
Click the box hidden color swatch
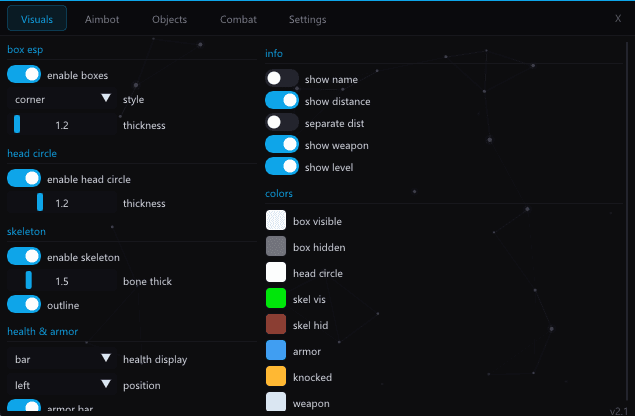click(276, 246)
